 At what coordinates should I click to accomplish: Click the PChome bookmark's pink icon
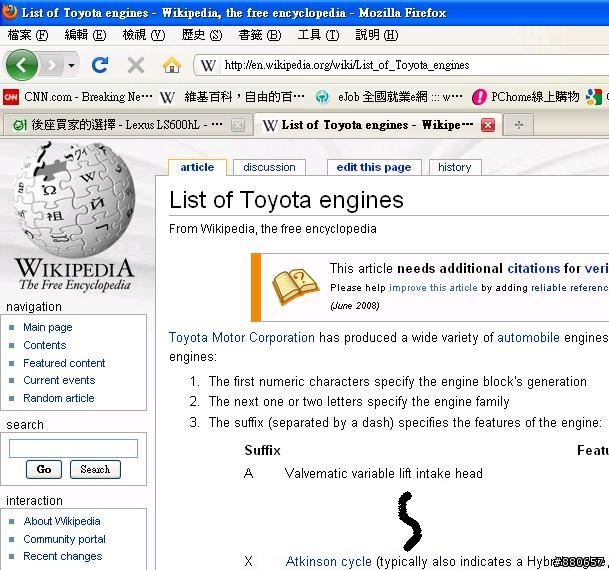coord(479,97)
